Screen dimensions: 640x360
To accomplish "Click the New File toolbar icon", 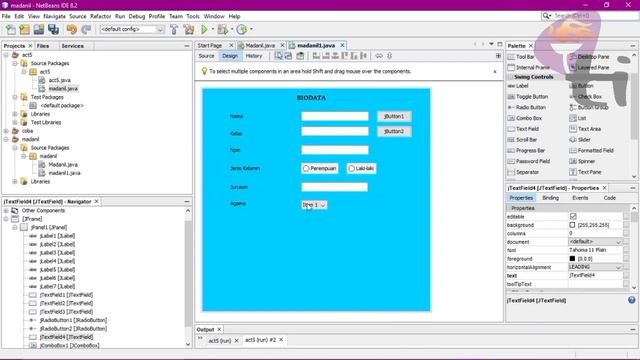I will (11, 29).
